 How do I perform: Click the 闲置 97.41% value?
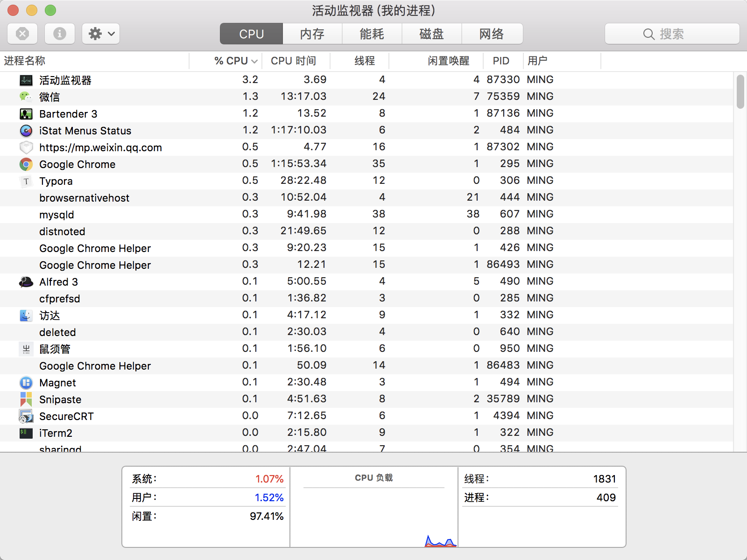tap(267, 516)
